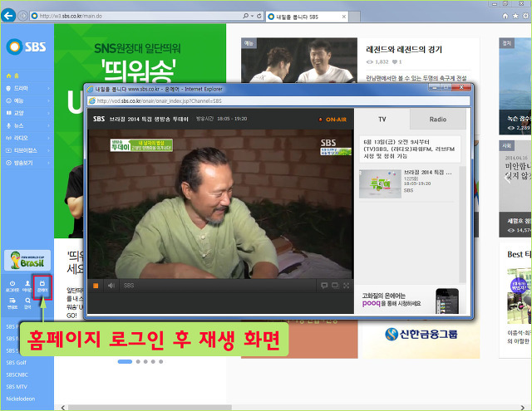This screenshot has width=532, height=411.
Task: Select the last carousel dot indicator
Action: (160, 361)
